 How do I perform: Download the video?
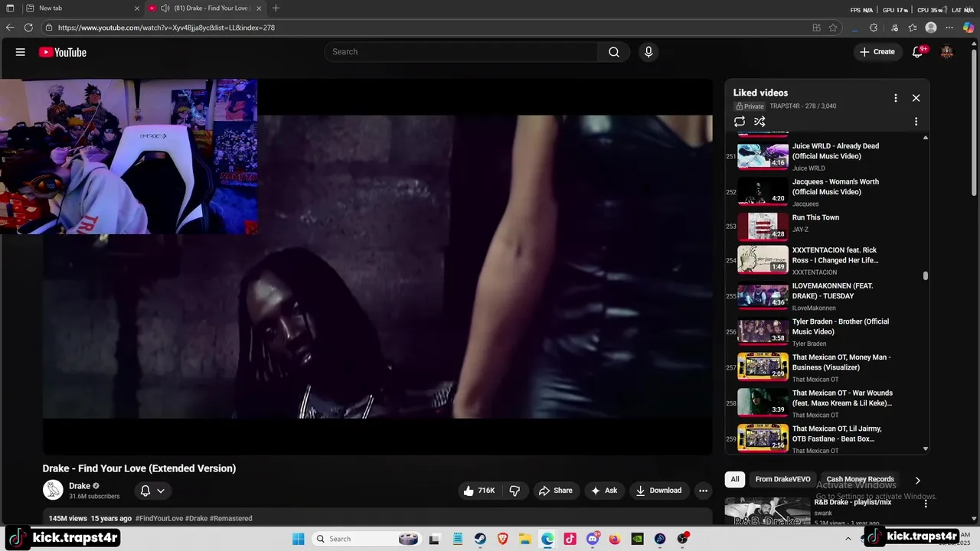click(x=658, y=491)
